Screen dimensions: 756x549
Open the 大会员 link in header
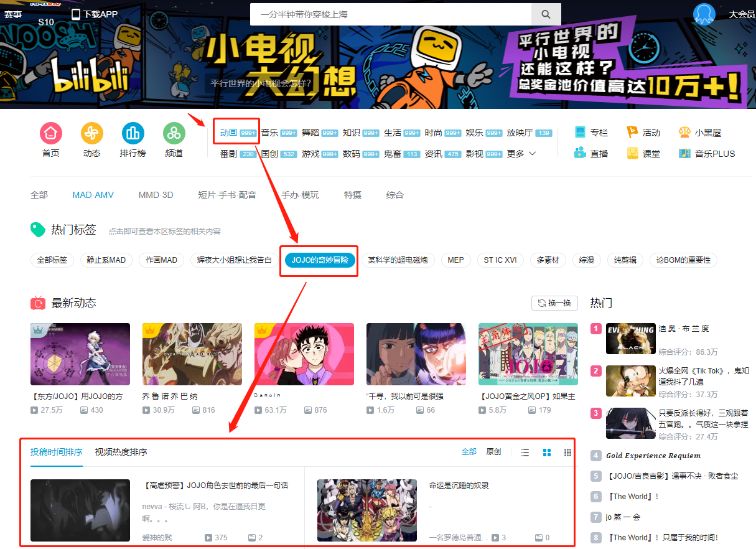742,14
